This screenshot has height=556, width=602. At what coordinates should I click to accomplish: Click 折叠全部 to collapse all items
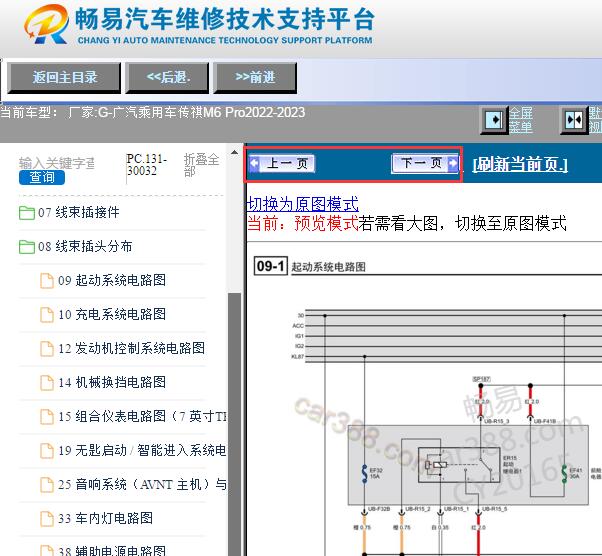202,165
